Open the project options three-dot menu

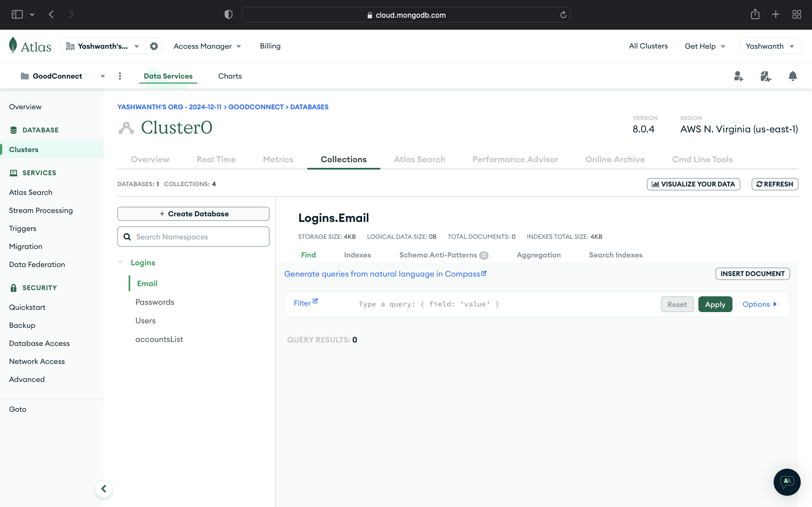click(120, 76)
